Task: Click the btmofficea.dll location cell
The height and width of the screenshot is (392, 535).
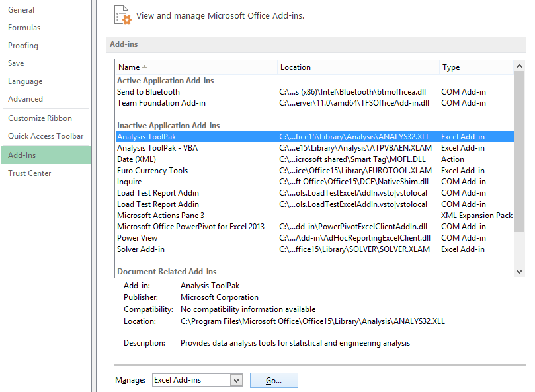Action: tap(352, 92)
